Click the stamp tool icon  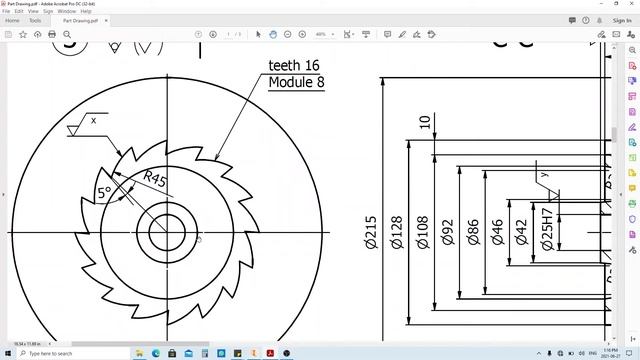click(x=431, y=35)
